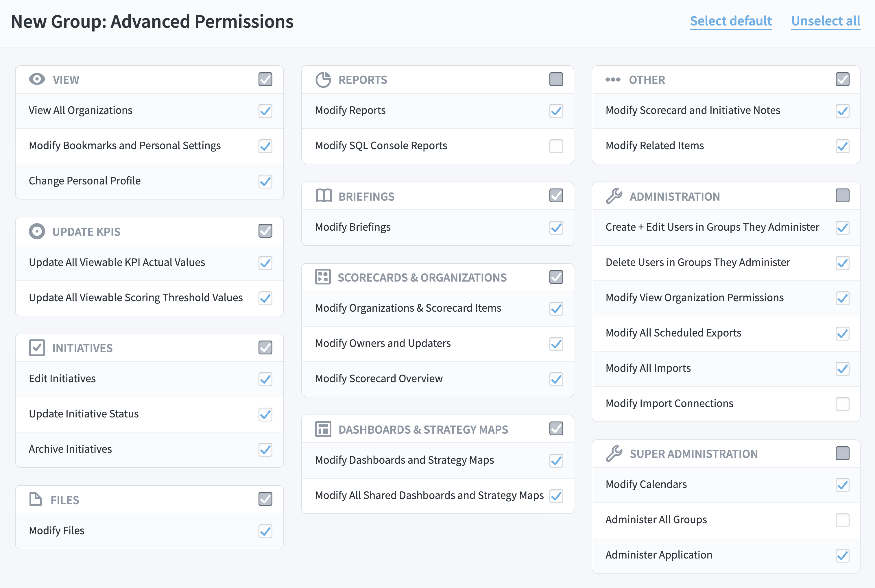
Task: Click the 'DASHBOARDS & STRATEGY MAPS' heading text
Action: click(x=423, y=429)
